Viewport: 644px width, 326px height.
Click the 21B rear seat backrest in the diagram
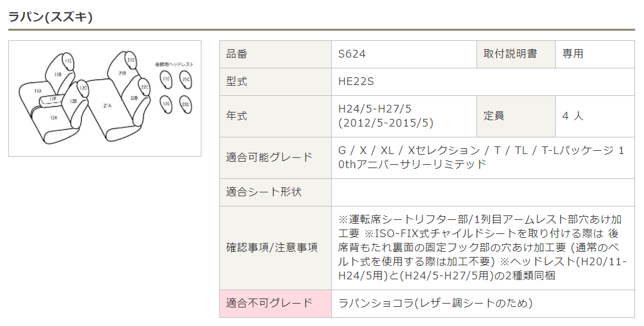pyautogui.click(x=122, y=73)
